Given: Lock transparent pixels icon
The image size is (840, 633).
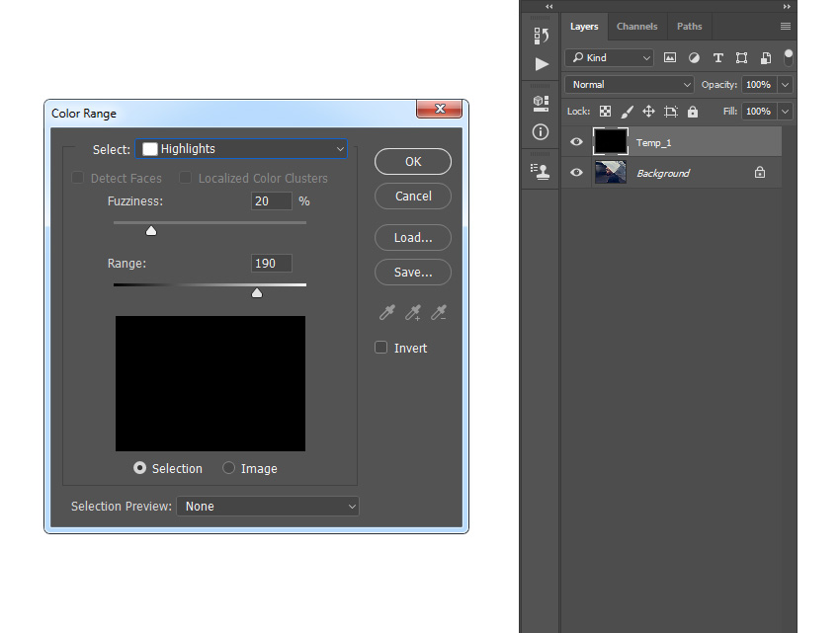Looking at the screenshot, I should (605, 111).
